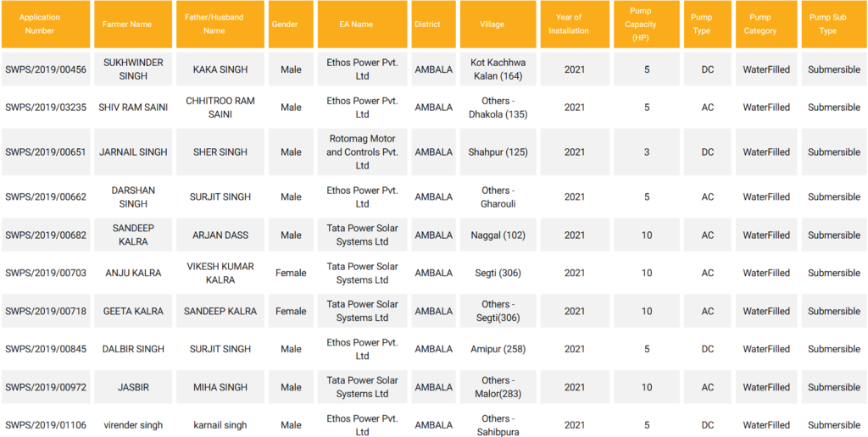Select farmer name DALBIR SINGH
The image size is (868, 437).
[x=133, y=349]
